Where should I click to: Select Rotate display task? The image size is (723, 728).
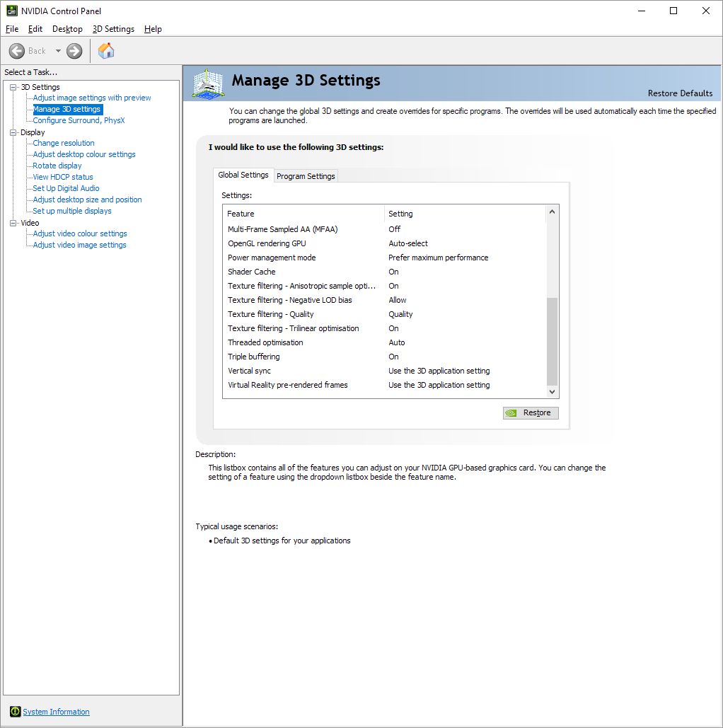point(57,166)
